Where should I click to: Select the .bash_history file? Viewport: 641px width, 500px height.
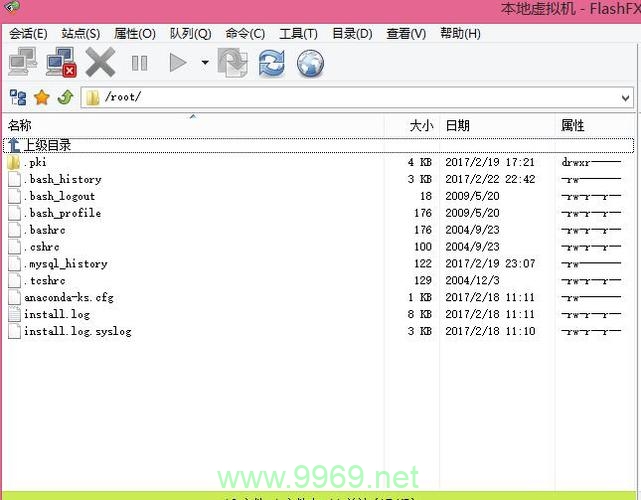(x=62, y=179)
